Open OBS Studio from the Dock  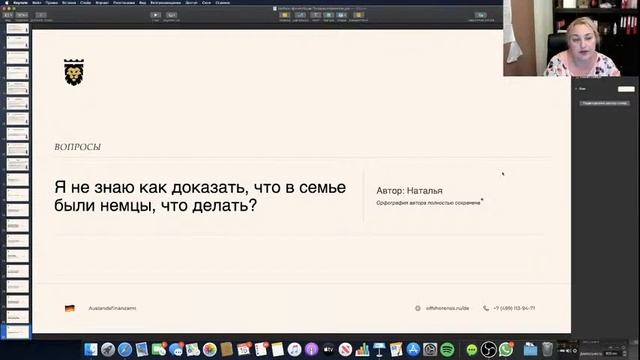click(489, 350)
